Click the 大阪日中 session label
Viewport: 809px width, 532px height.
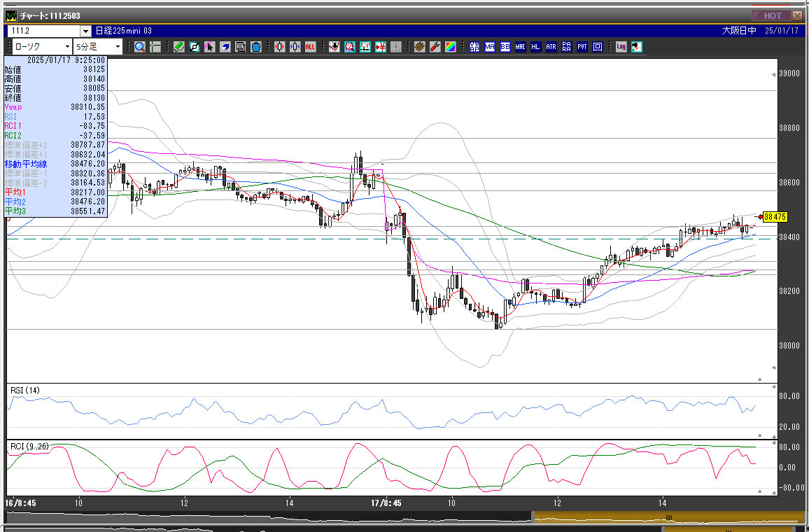pos(739,31)
